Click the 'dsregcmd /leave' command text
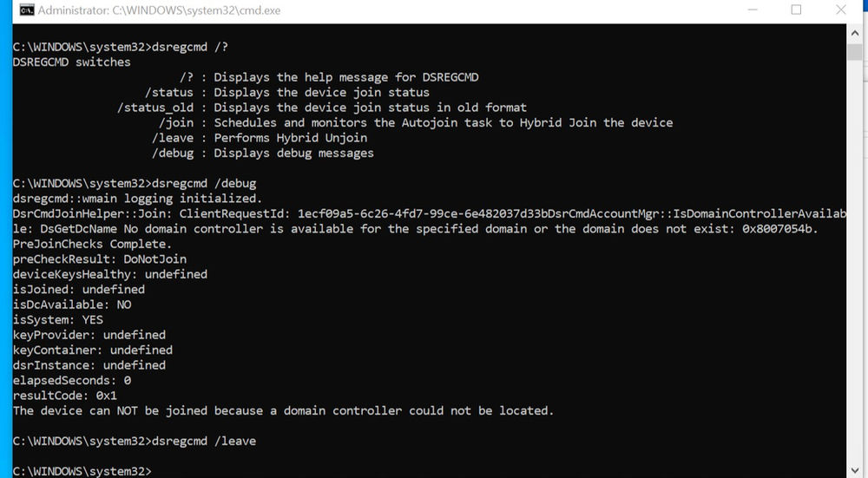This screenshot has height=478, width=868. [204, 441]
